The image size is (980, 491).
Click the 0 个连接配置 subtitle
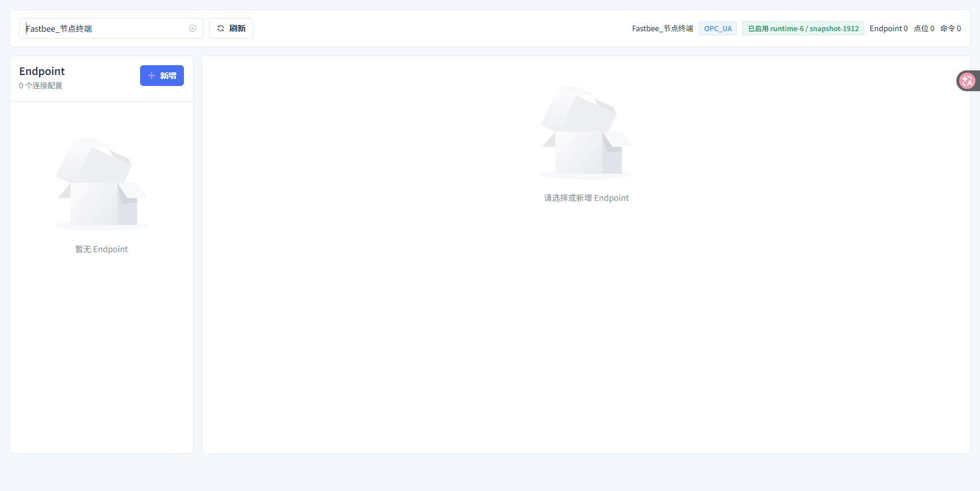40,85
